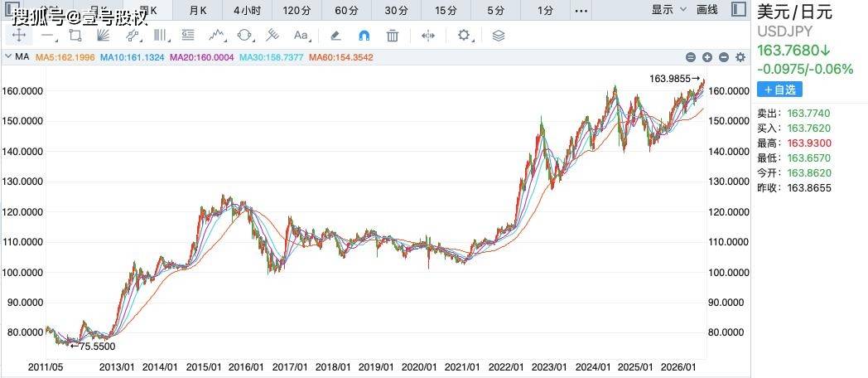The height and width of the screenshot is (378, 868).
Task: Click the 最高 value 163.9300
Action: pos(809,143)
